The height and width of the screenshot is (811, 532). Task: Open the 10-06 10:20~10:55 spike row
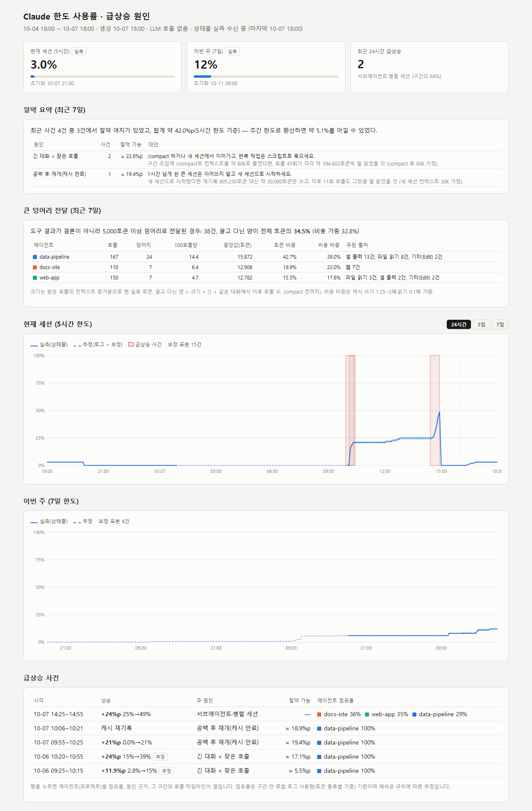(266, 757)
